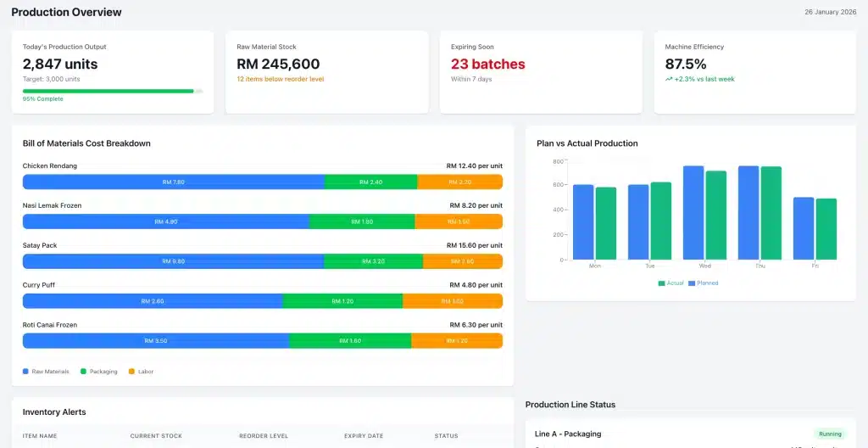Click Nasi Lemak Frozen raw materials segment RM 4.80
The image size is (868, 448).
coord(166,221)
